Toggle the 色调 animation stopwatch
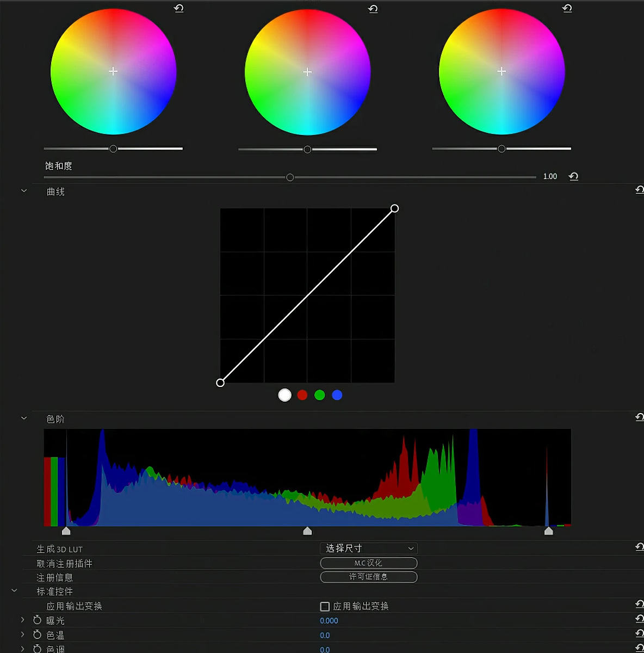The height and width of the screenshot is (653, 644). 37,649
